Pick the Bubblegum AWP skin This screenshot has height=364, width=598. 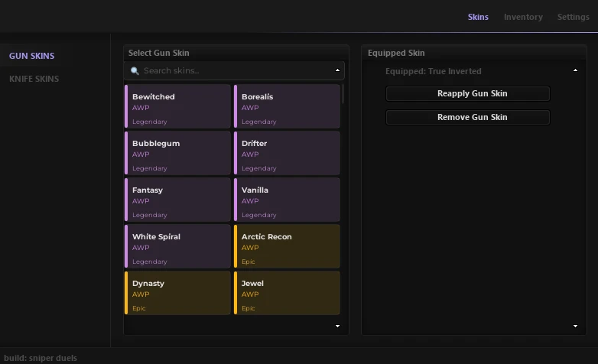pos(177,153)
